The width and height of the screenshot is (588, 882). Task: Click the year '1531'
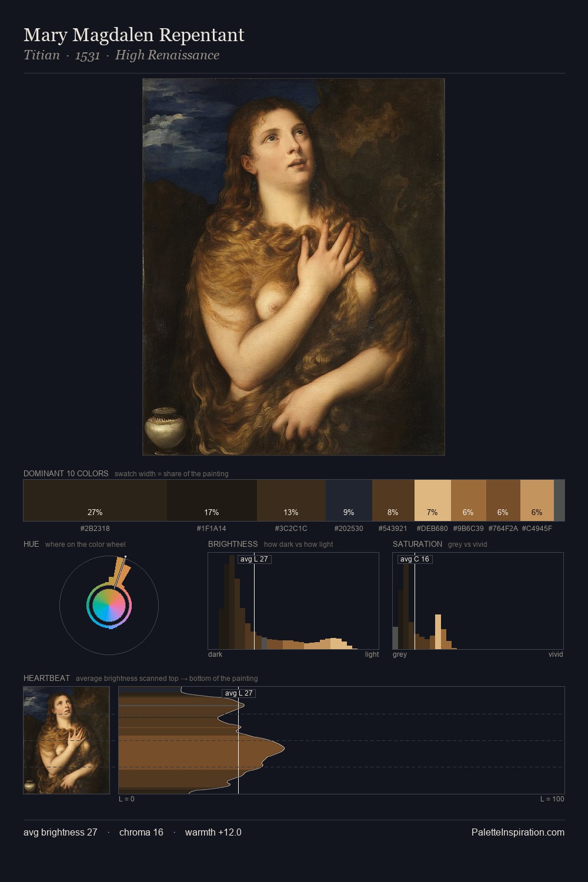coord(88,55)
